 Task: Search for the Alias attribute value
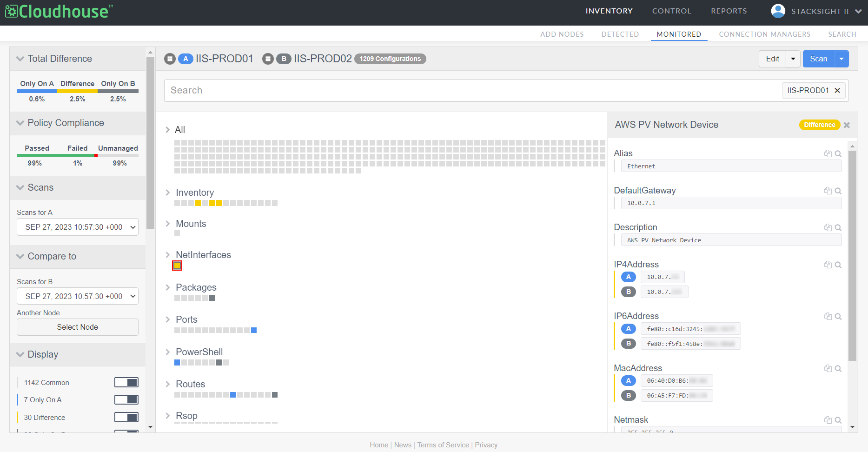tap(838, 153)
